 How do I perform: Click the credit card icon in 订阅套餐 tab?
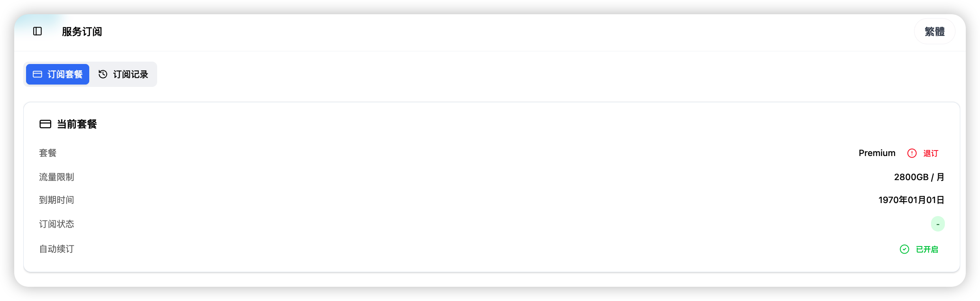[x=38, y=74]
